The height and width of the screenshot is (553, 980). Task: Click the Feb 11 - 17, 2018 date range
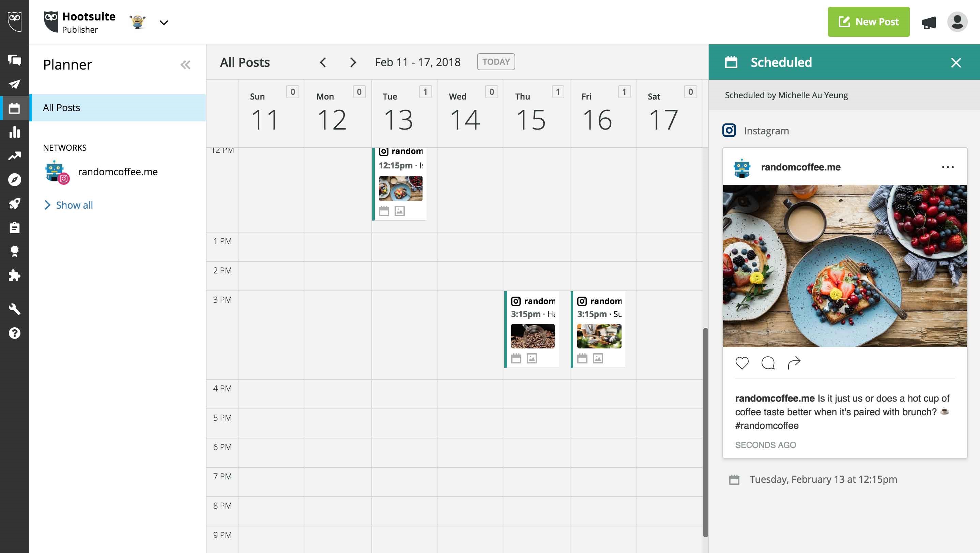pos(417,62)
